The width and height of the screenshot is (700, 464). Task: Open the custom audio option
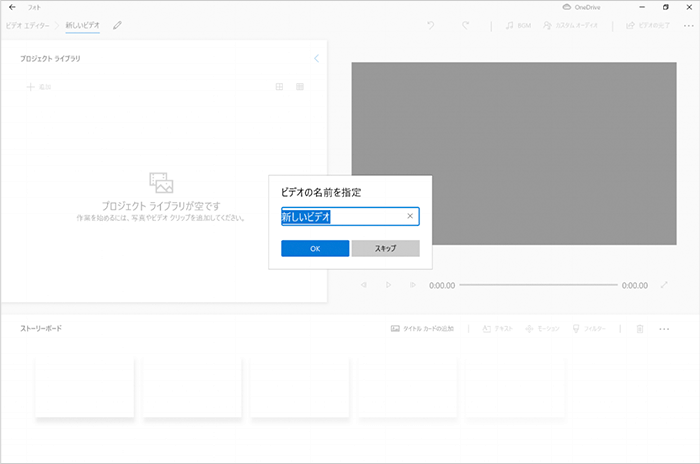[570, 25]
